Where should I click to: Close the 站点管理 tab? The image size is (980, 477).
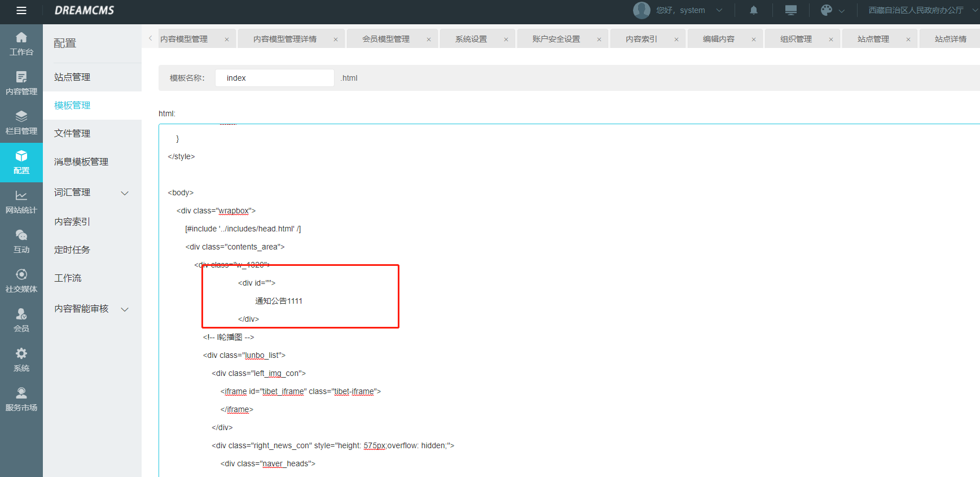point(908,40)
